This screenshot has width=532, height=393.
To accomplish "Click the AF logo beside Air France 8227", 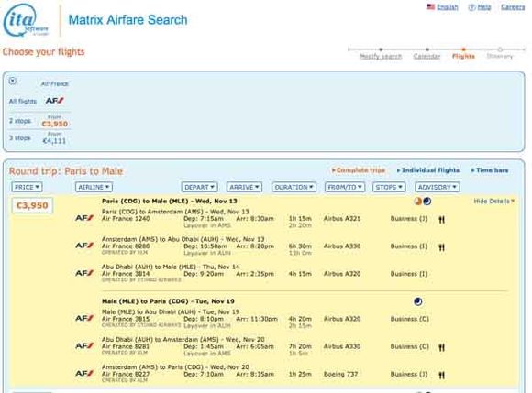I will pyautogui.click(x=84, y=374).
